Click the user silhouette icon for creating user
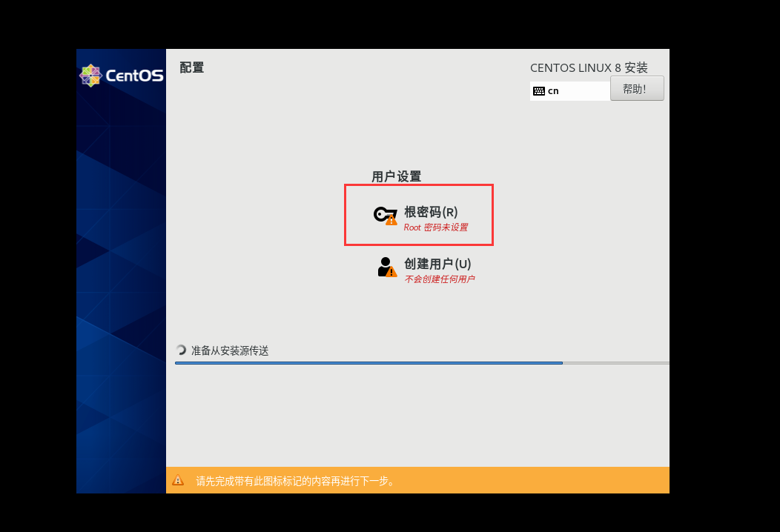 383,269
